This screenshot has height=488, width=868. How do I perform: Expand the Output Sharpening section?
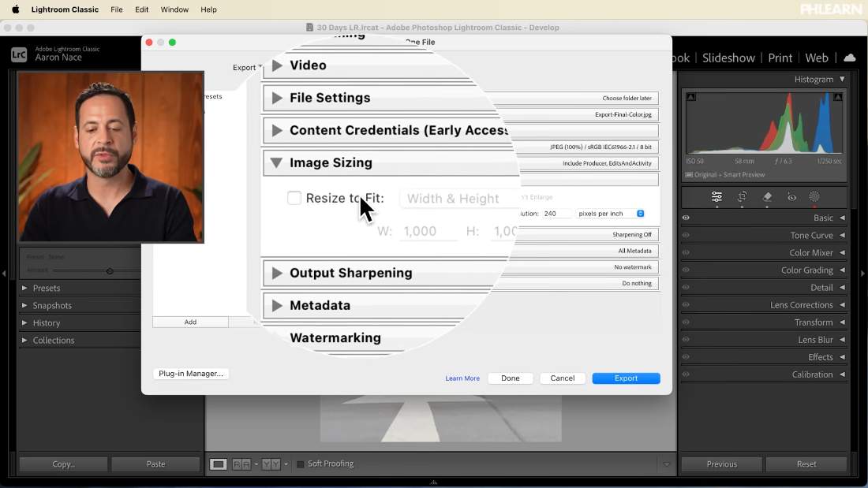[x=277, y=273]
